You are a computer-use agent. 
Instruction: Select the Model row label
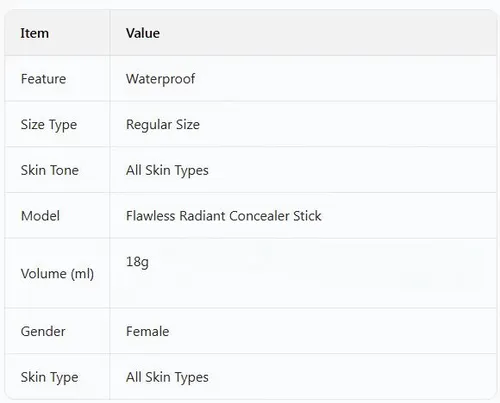click(x=40, y=216)
